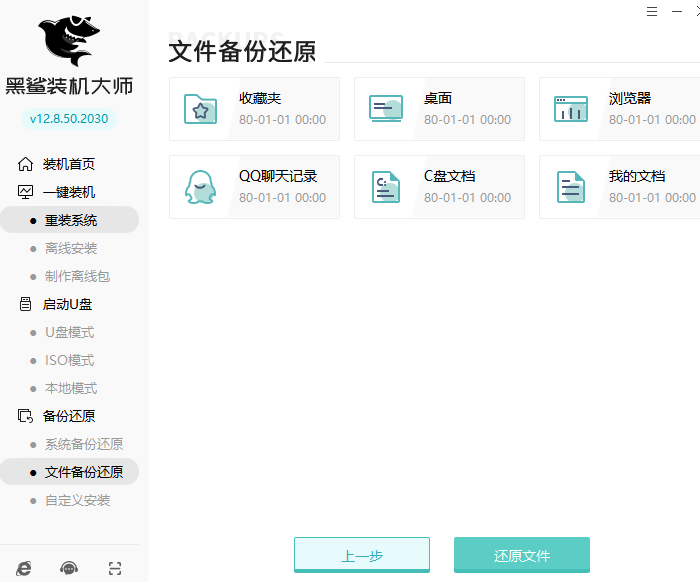Screen dimensions: 700x582
Task: Click the date under 桌面
Action: [467, 120]
